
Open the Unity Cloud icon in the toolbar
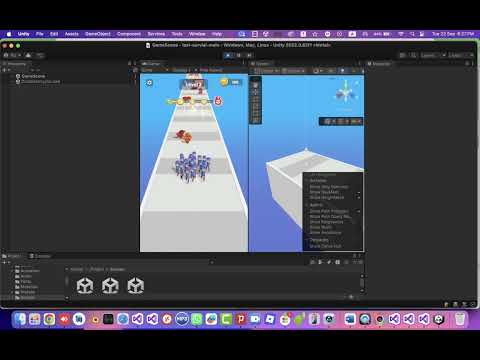[28, 55]
